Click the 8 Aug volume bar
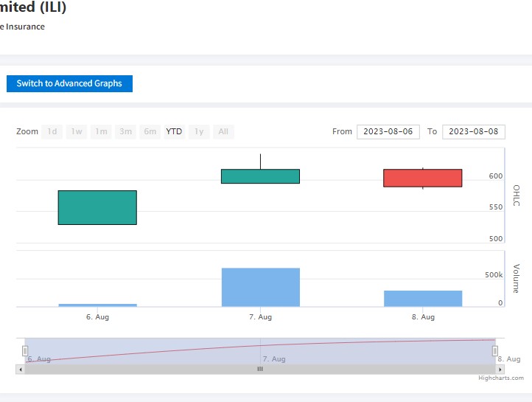 (x=422, y=298)
